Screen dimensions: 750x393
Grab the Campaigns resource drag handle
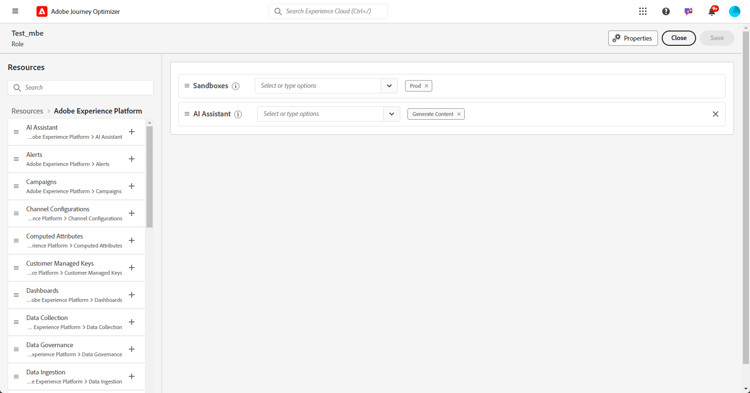point(16,186)
